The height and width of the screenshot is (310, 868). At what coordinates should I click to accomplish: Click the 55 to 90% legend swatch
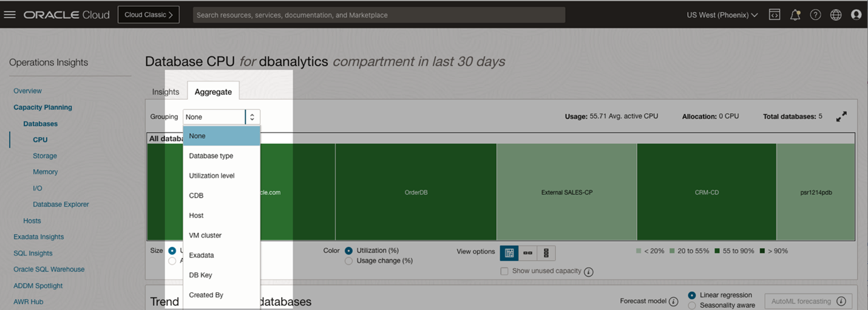click(717, 250)
